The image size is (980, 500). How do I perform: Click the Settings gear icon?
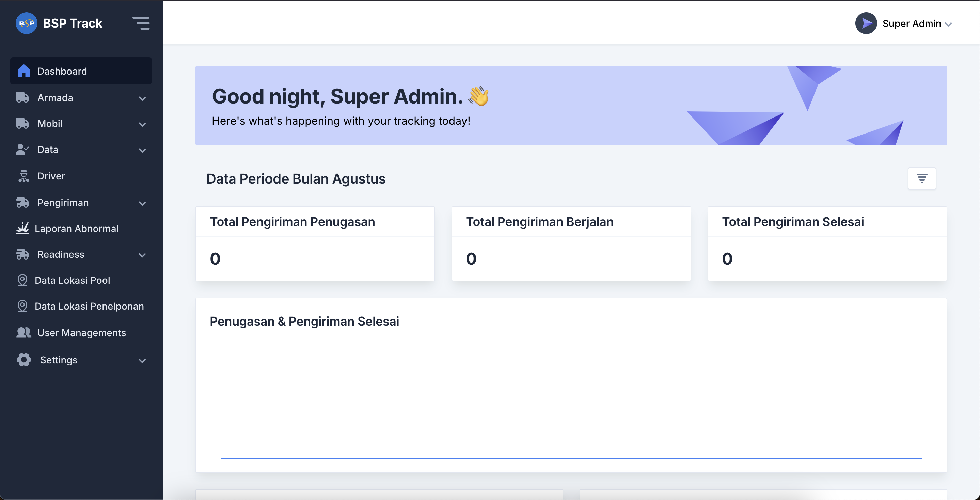[x=23, y=360]
